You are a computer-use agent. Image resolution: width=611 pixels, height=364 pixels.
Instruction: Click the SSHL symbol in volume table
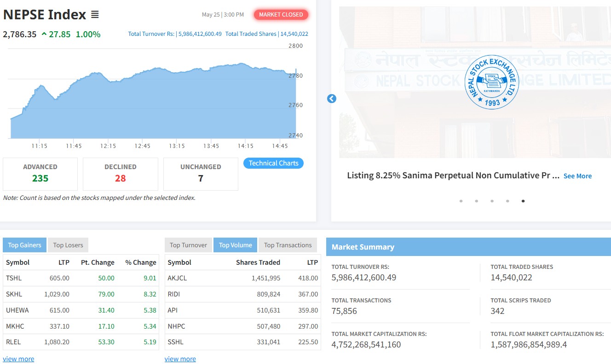pos(176,342)
